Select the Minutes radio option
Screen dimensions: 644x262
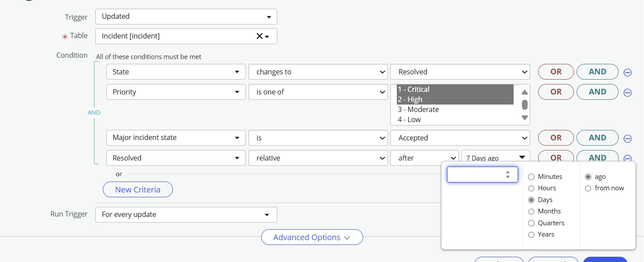click(531, 177)
